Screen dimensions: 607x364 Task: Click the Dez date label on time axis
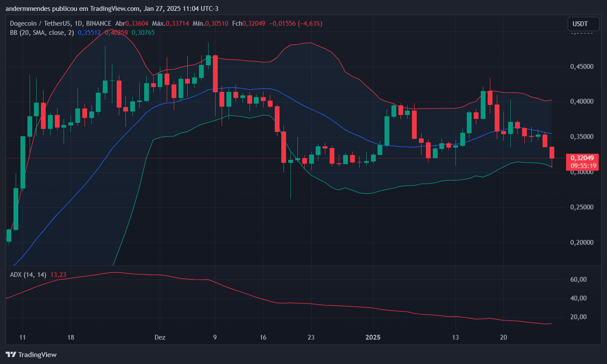pos(160,337)
